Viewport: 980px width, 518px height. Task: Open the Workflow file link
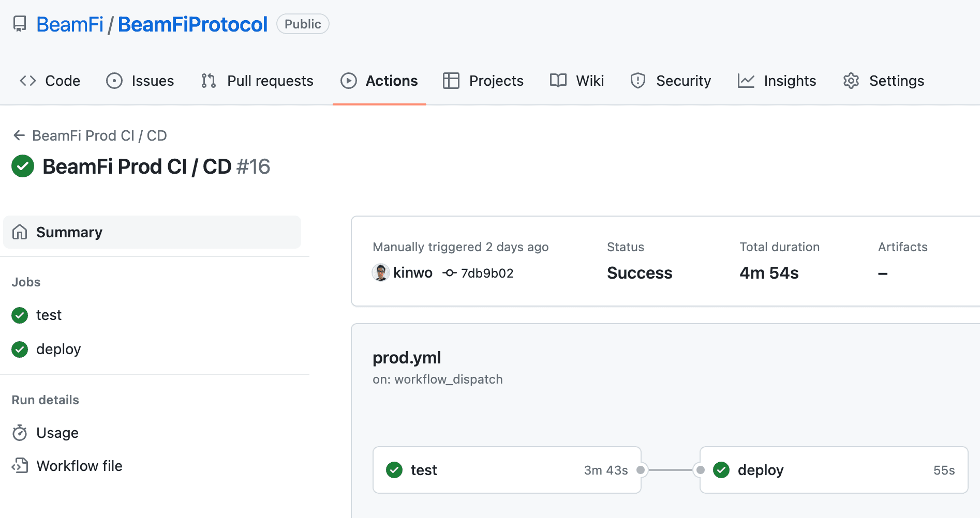[x=79, y=466]
